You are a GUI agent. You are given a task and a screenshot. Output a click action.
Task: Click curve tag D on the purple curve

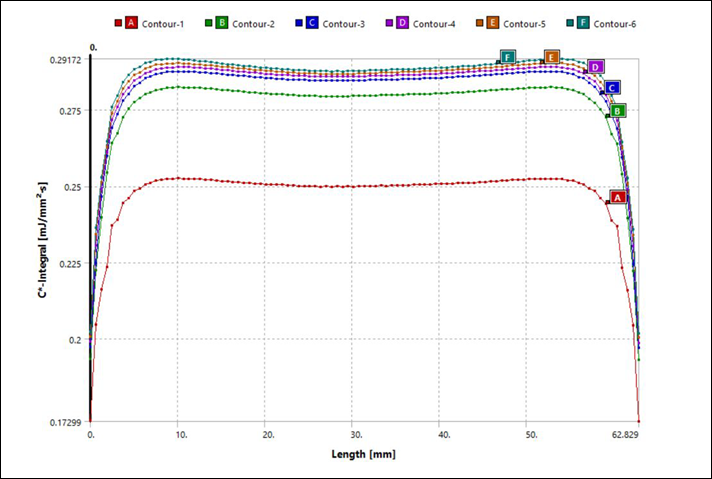[x=595, y=67]
